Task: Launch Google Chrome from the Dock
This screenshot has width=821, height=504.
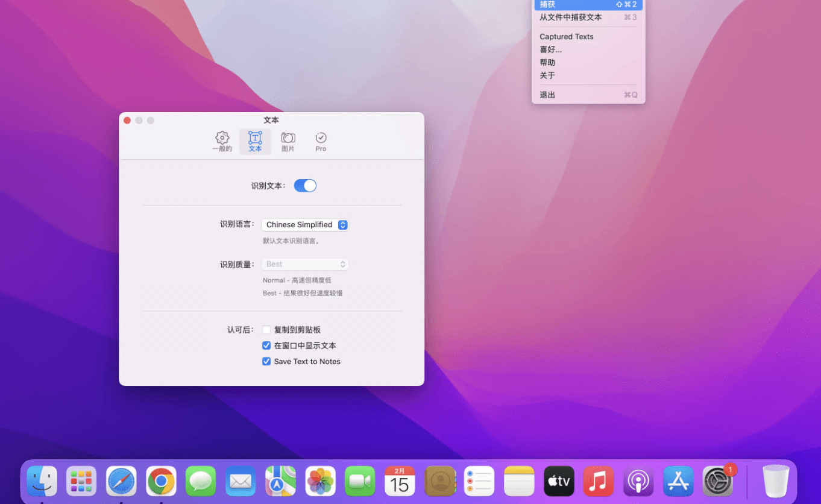Action: (x=161, y=481)
